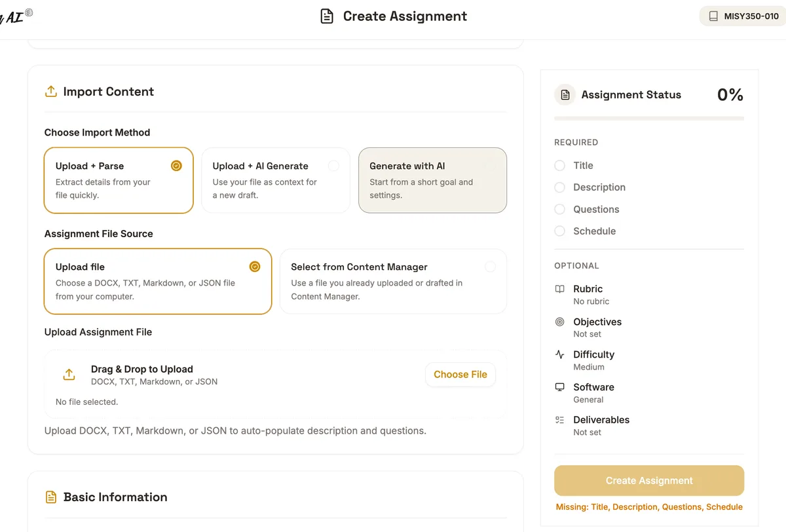This screenshot has height=532, width=786.
Task: Click the Deliverables label in status panel
Action: 601,420
